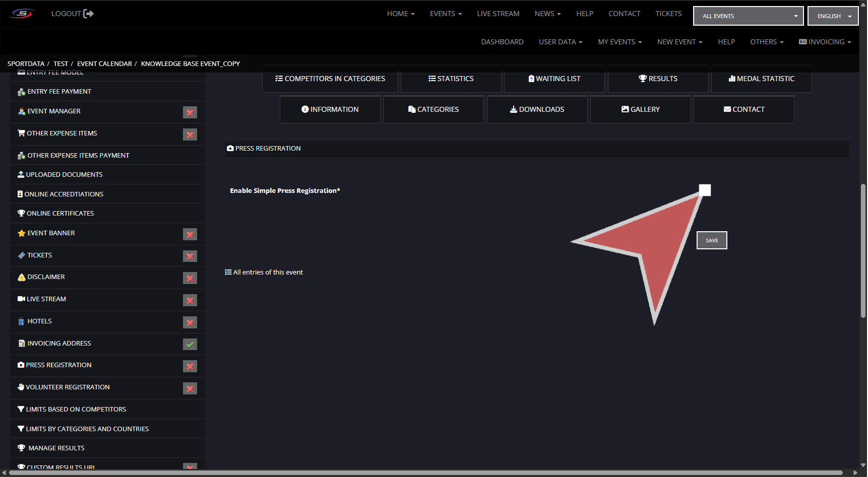Toggle the Invoicing Address green check status
This screenshot has width=868, height=477.
(190, 345)
